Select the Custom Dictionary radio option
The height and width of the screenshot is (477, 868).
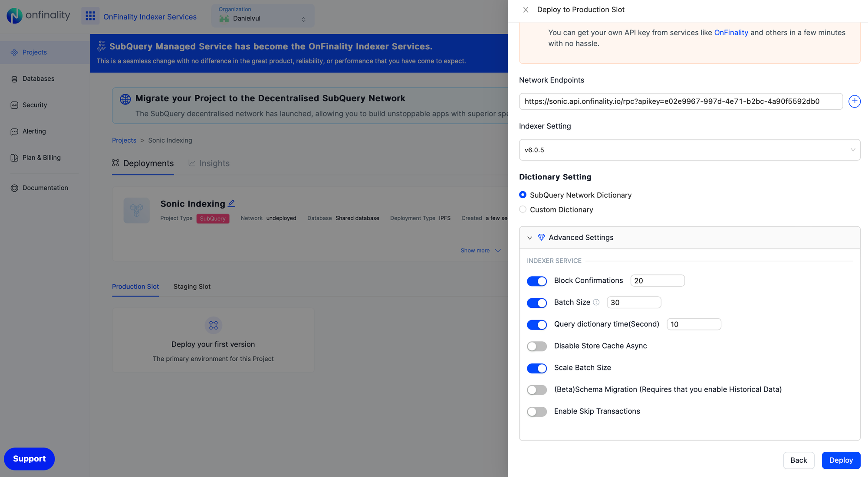(523, 209)
